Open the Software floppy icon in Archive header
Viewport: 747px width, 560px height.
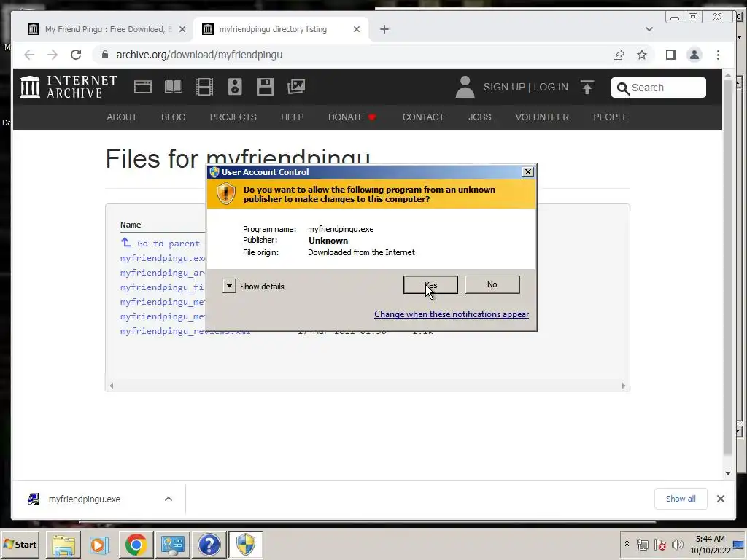coord(266,87)
